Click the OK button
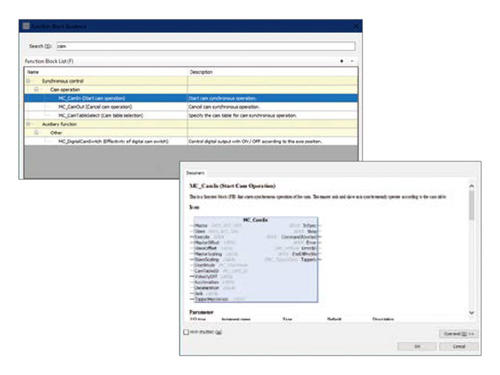Screen dimensions: 500x375 tap(417, 347)
